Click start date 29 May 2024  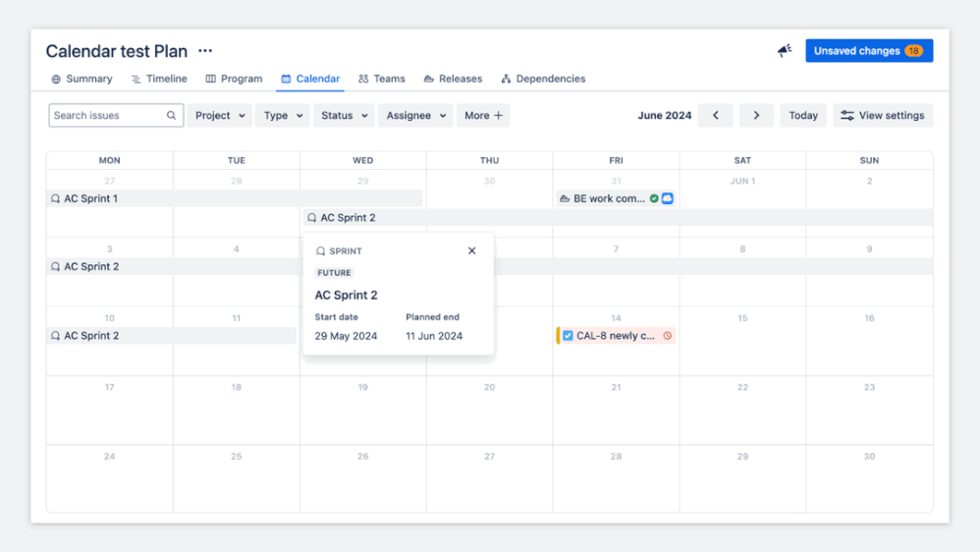pyautogui.click(x=347, y=336)
